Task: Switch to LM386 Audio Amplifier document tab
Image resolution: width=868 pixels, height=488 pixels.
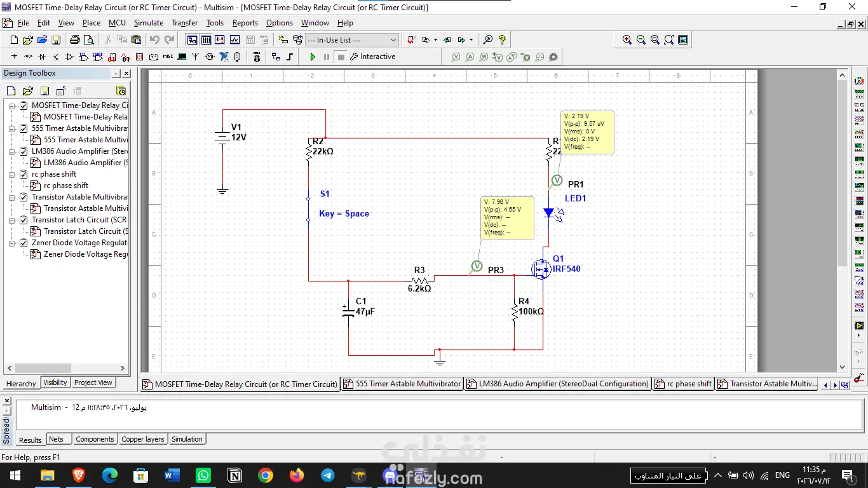Action: pyautogui.click(x=558, y=384)
